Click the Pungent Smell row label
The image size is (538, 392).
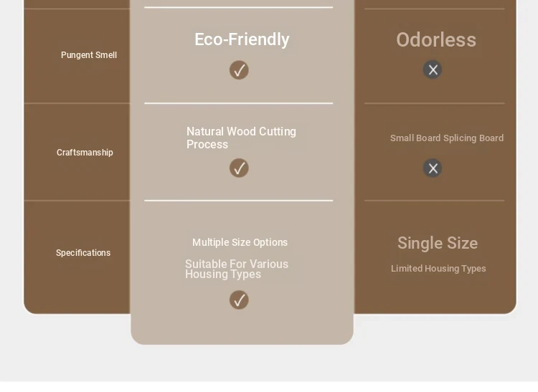[89, 55]
